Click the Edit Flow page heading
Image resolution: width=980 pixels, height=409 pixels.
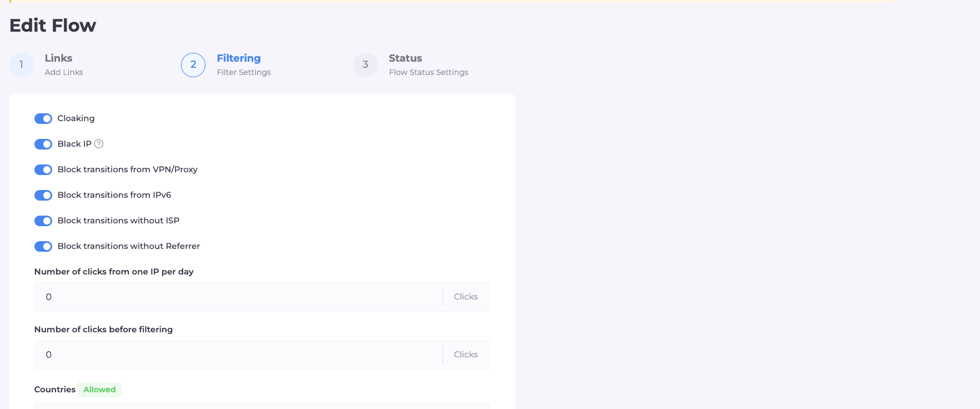[x=53, y=26]
